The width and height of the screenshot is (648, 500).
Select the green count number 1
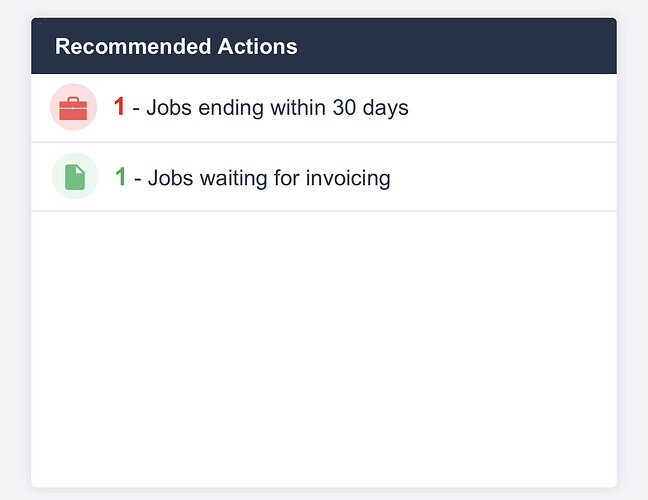[120, 176]
